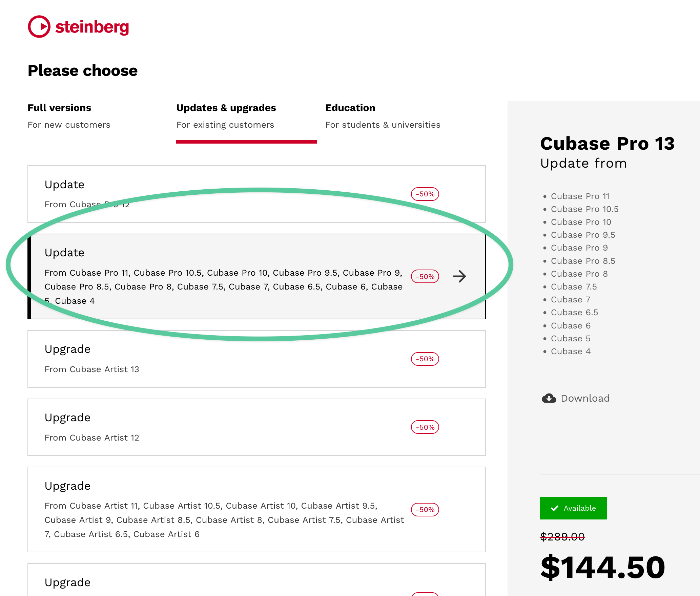This screenshot has height=596, width=700.
Task: Click the -50% badge for Cubase Artist 12
Action: (x=425, y=427)
